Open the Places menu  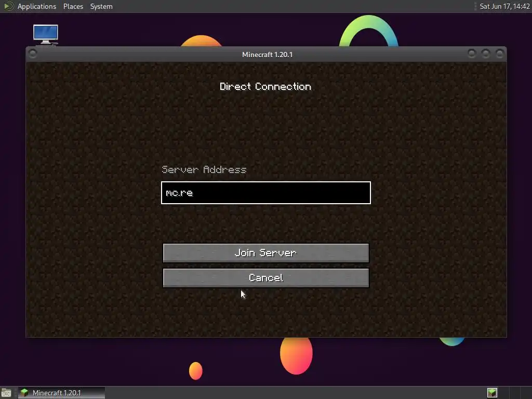click(73, 6)
